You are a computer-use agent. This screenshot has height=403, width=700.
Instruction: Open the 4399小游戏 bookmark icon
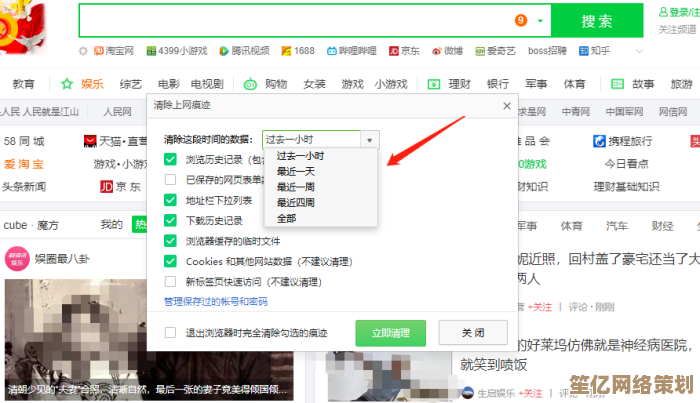tap(150, 50)
